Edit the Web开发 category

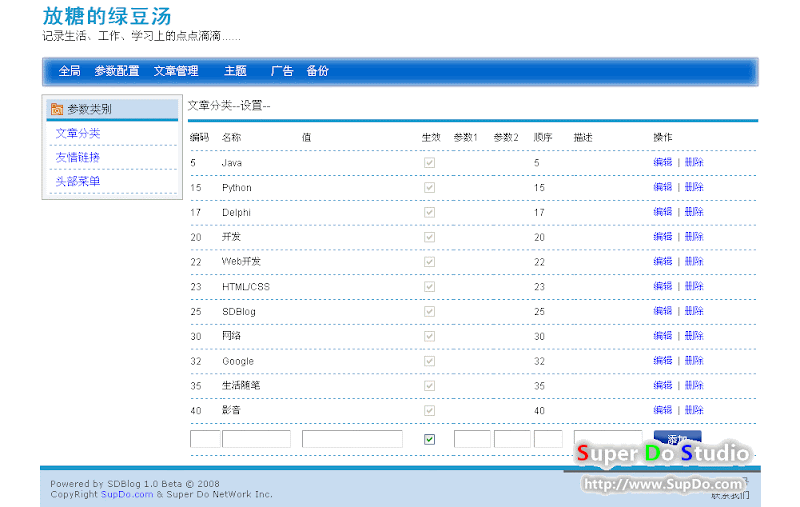(663, 262)
